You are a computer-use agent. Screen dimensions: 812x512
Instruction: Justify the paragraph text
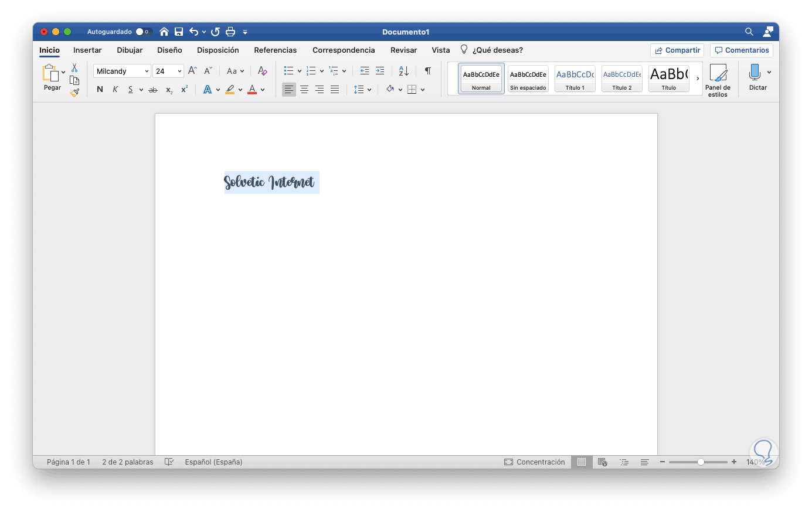335,90
